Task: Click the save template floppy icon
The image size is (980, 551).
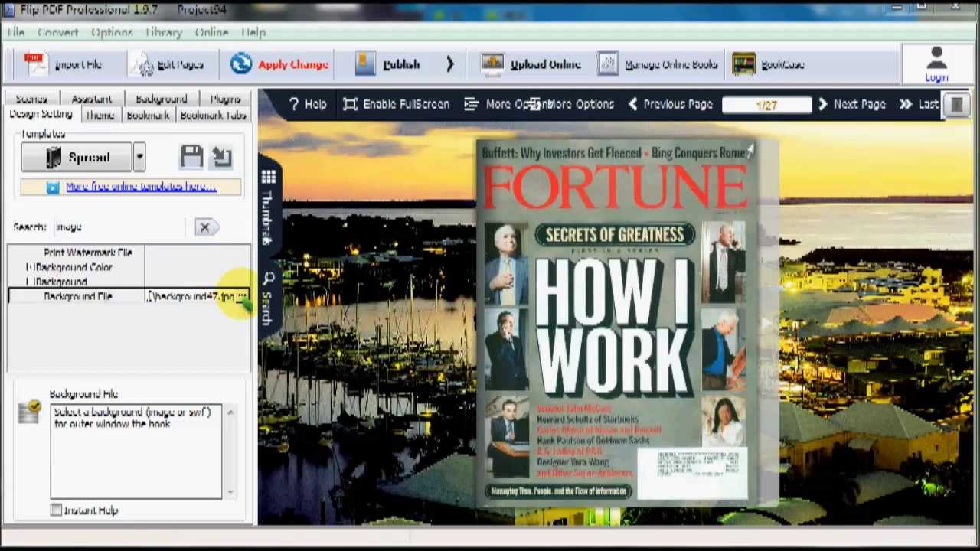Action: tap(191, 157)
